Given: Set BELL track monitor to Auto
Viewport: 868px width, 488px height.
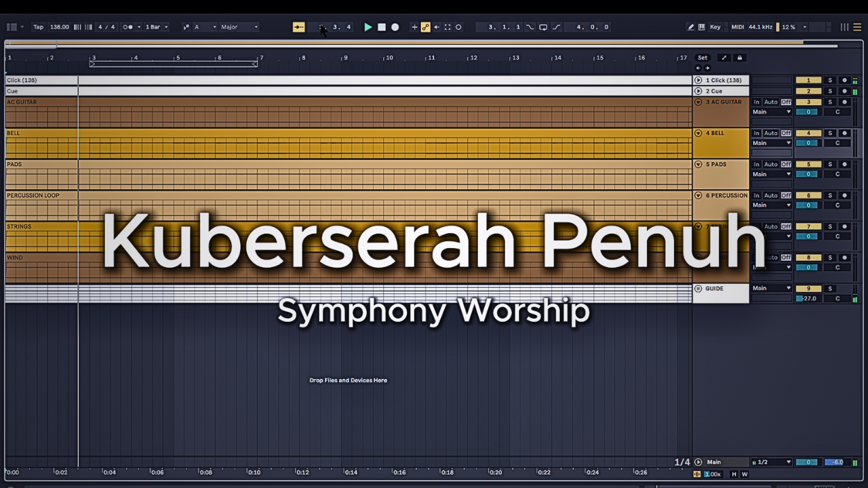Looking at the screenshot, I should (x=771, y=134).
